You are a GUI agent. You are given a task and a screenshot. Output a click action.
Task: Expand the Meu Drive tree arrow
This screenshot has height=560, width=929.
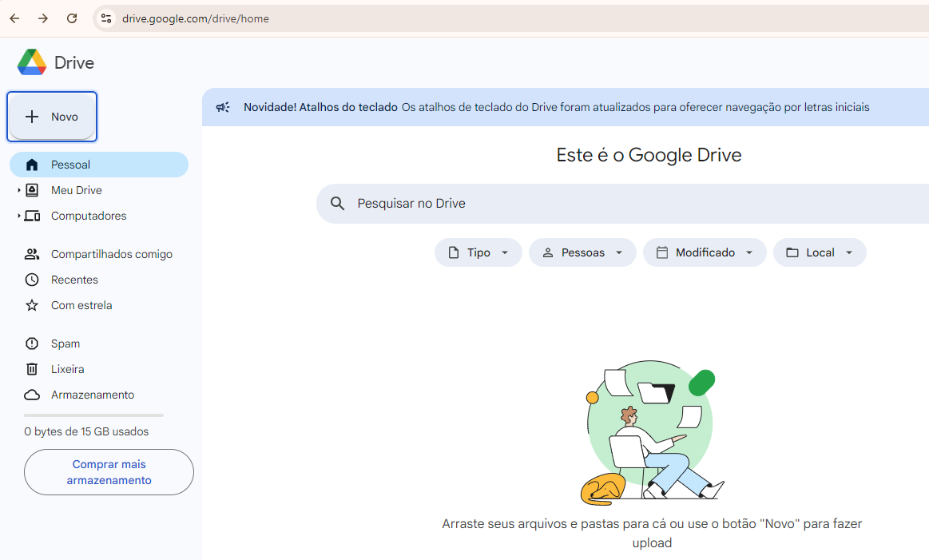pyautogui.click(x=19, y=190)
